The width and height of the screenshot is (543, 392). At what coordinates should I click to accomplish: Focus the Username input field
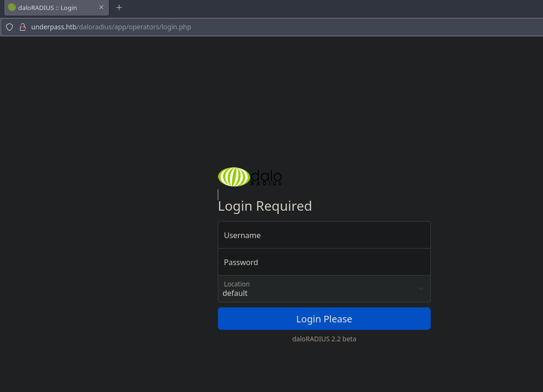click(x=324, y=235)
